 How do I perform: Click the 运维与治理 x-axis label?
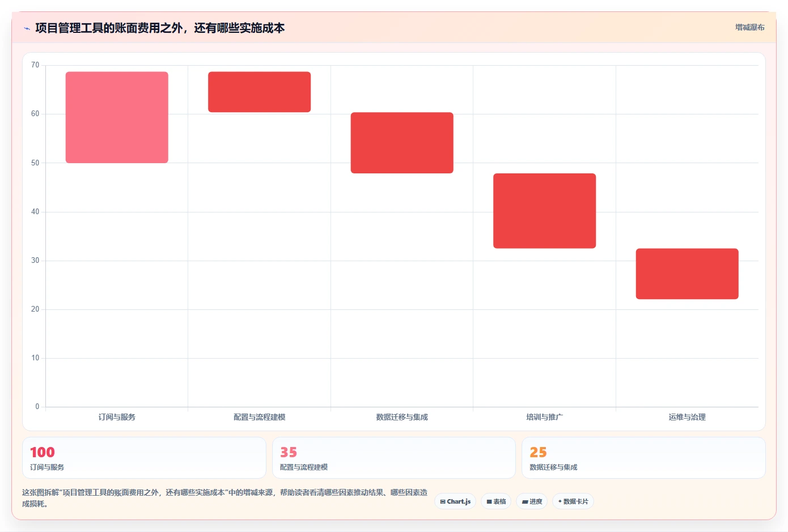pyautogui.click(x=687, y=417)
